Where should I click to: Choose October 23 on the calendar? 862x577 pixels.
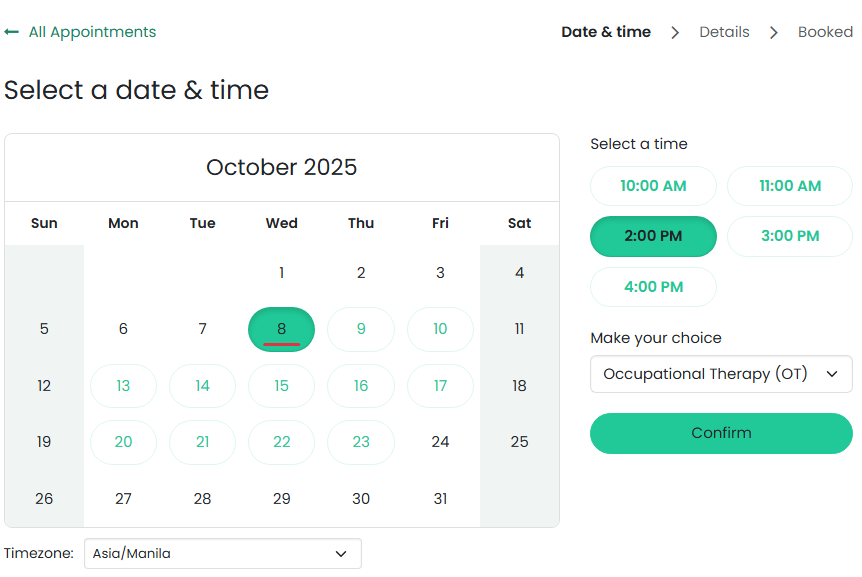tap(361, 442)
